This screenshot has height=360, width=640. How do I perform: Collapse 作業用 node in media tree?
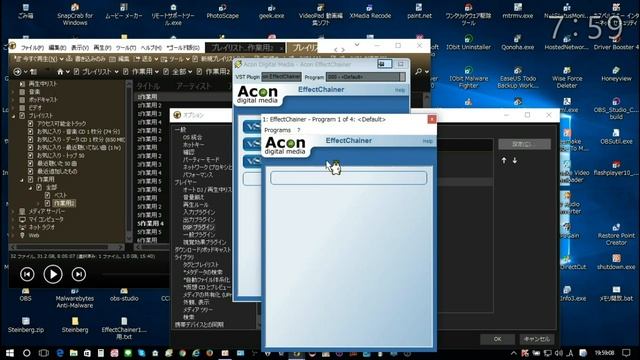(22, 180)
